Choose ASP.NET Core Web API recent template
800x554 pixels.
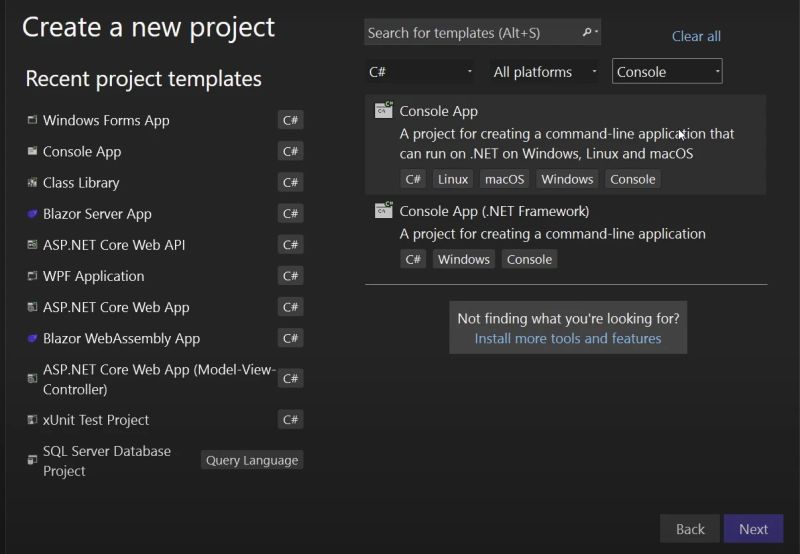pyautogui.click(x=165, y=245)
